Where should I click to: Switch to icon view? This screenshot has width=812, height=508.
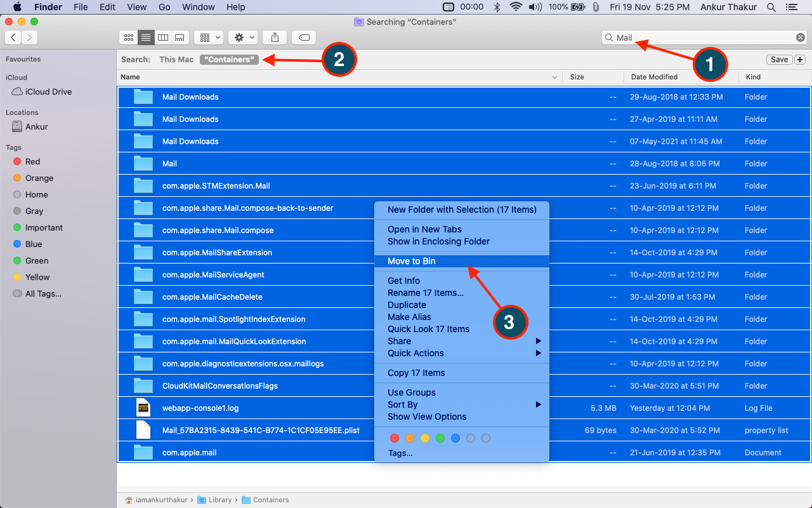click(x=129, y=37)
